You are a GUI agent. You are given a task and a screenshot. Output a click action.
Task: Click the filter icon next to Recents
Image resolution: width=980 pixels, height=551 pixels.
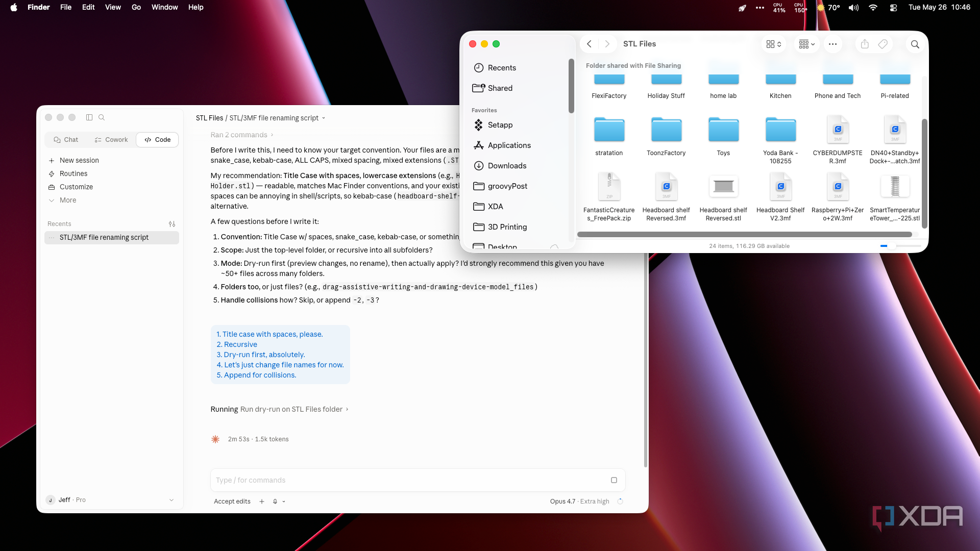click(172, 224)
